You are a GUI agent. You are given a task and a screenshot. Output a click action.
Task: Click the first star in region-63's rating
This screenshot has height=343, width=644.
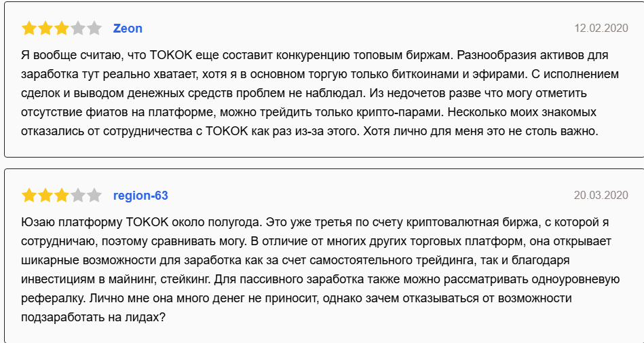pyautogui.click(x=29, y=196)
